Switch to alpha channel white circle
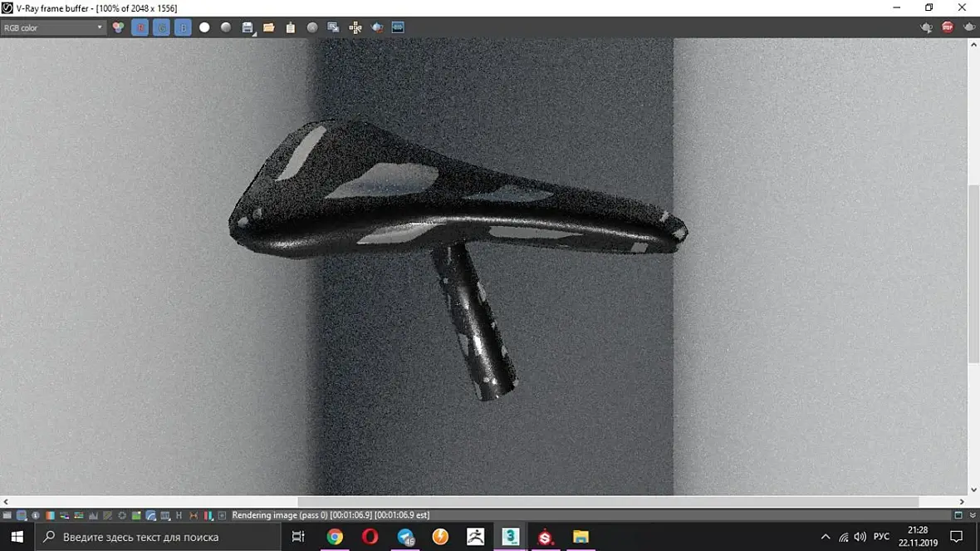 click(x=204, y=27)
